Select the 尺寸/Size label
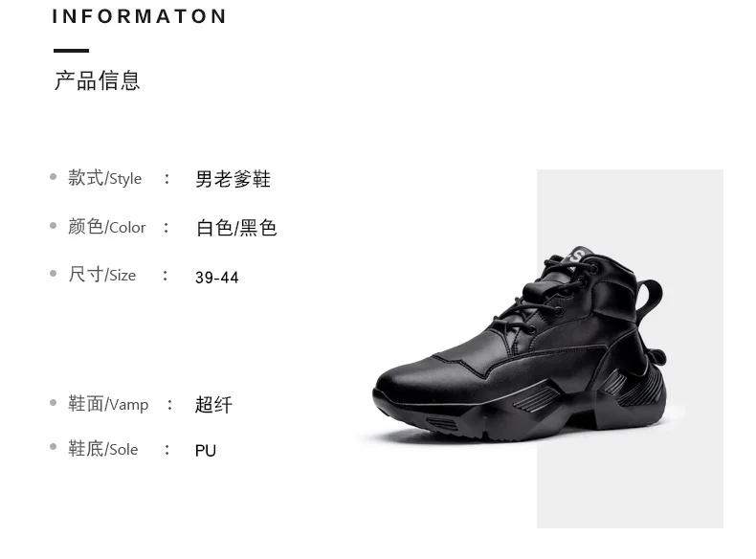The width and height of the screenshot is (756, 559). coord(101,275)
